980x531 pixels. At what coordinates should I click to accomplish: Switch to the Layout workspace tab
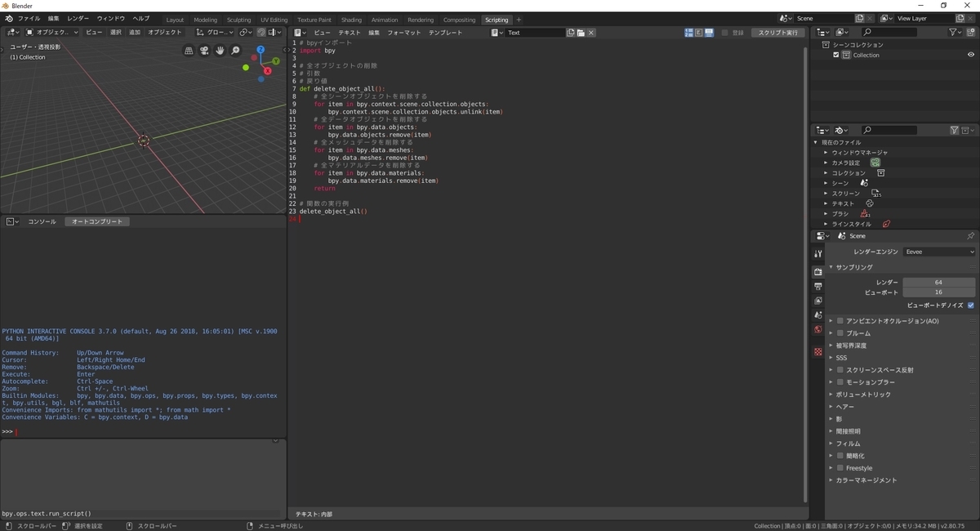point(175,20)
